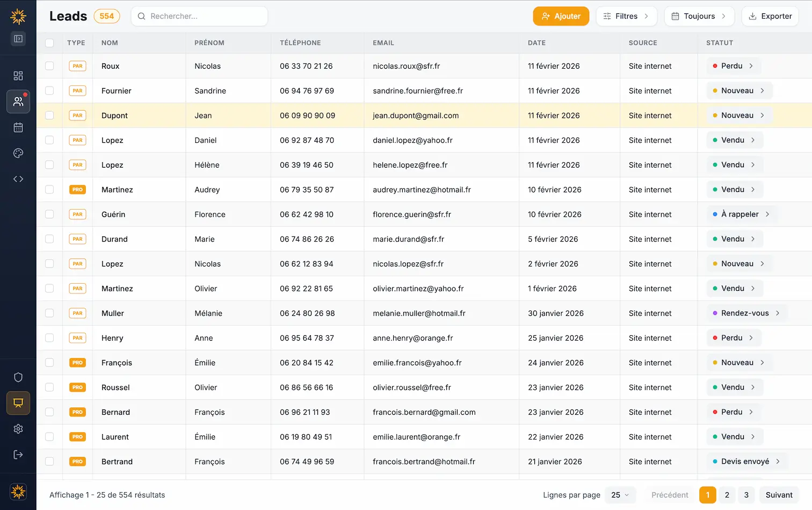Tick the select-all checkbox in table header
Image resolution: width=812 pixels, height=510 pixels.
(49, 43)
